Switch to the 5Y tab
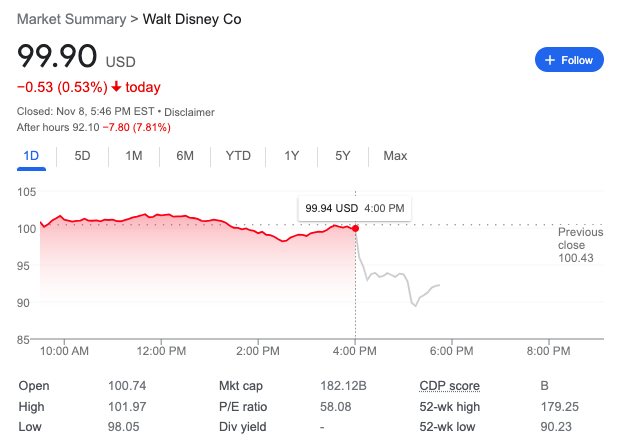Viewport: 626px width, 441px height. (343, 156)
